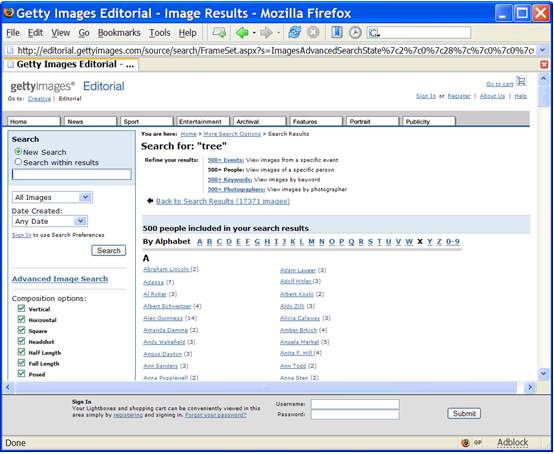Click the Abraham Lincoln link
554x454 pixels.
166,269
